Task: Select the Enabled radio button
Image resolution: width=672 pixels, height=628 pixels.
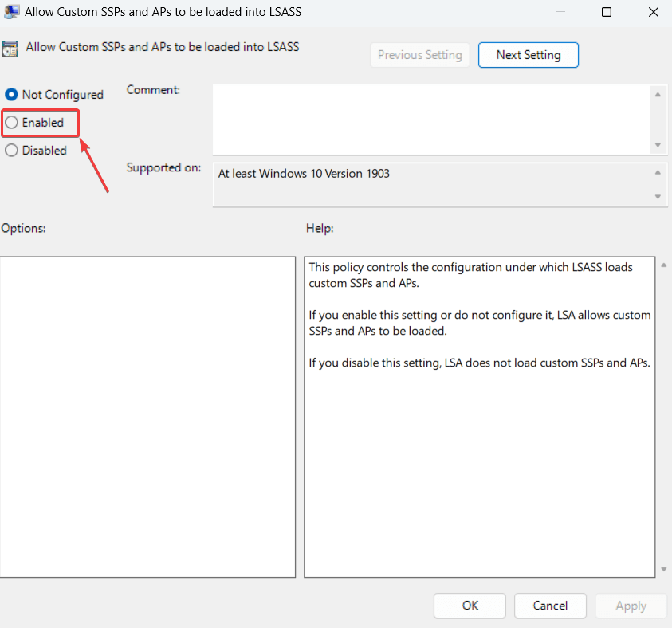Action: coord(12,123)
